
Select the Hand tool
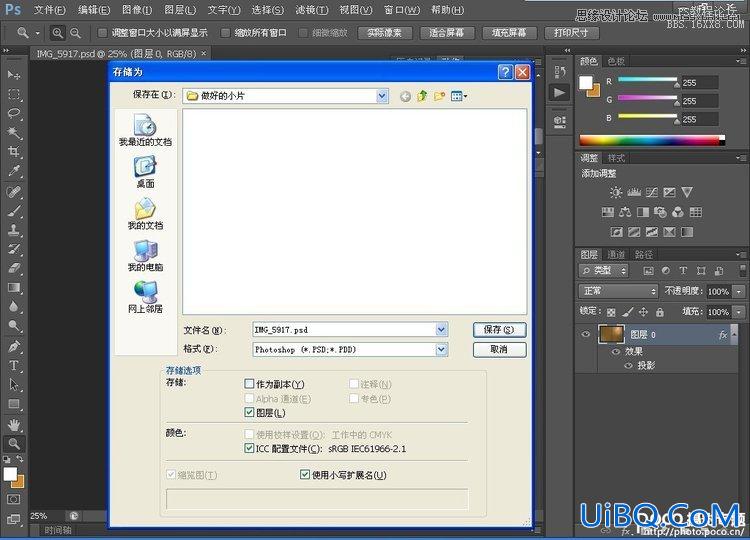click(x=14, y=424)
